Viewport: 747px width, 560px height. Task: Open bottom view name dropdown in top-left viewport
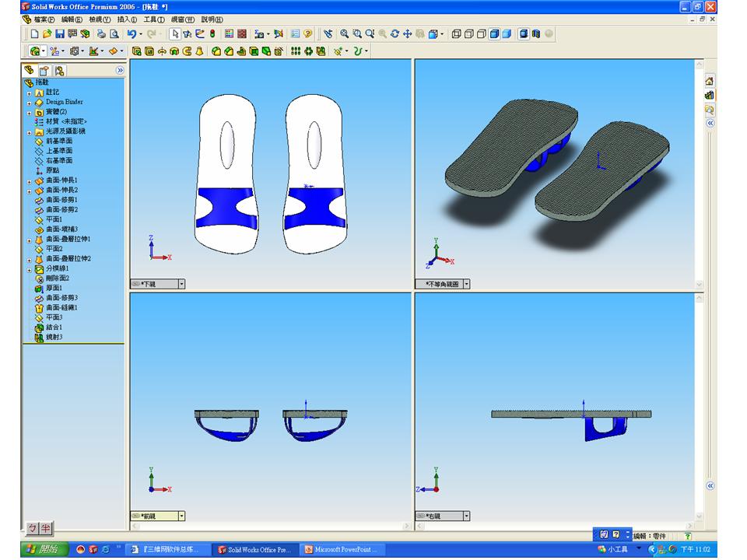[x=181, y=284]
